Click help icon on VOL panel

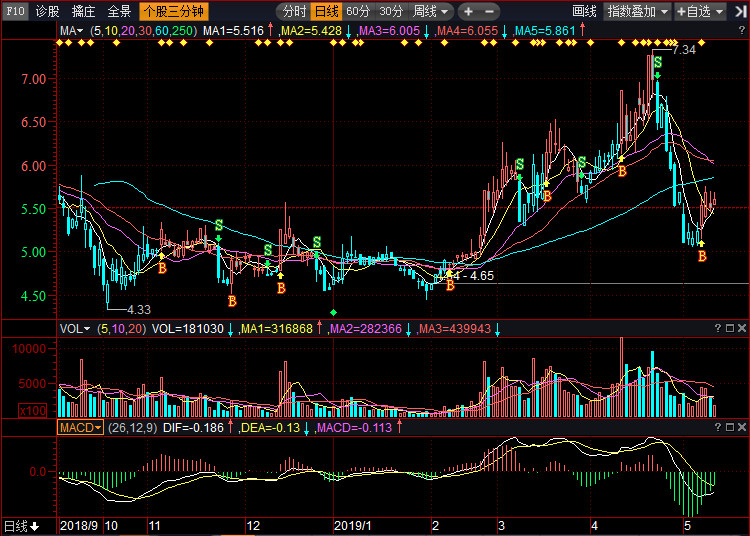coord(716,328)
